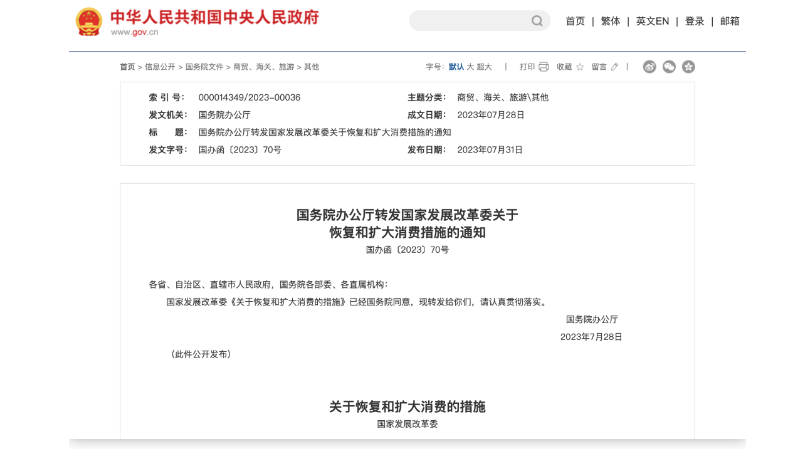Open 国务院文件 breadcrumb link

(x=204, y=67)
